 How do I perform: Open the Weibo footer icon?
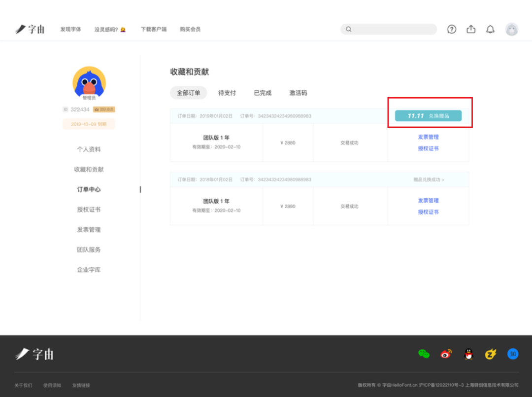[446, 354]
